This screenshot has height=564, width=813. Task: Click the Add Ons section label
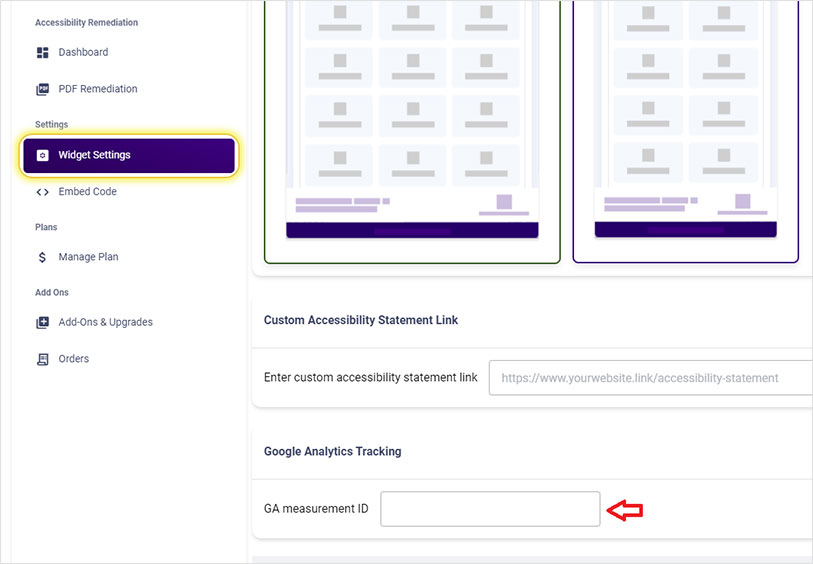pyautogui.click(x=52, y=292)
